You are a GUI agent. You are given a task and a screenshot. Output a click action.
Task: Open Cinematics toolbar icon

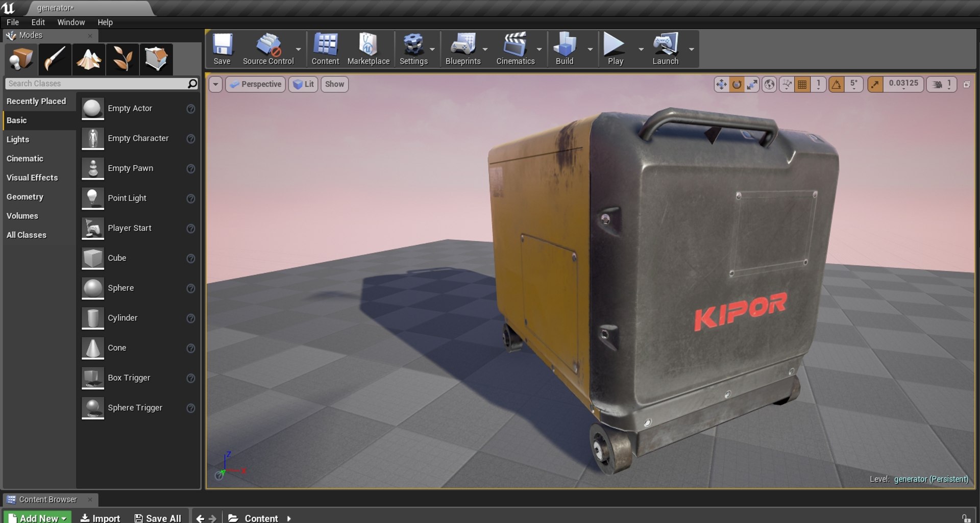coord(516,49)
